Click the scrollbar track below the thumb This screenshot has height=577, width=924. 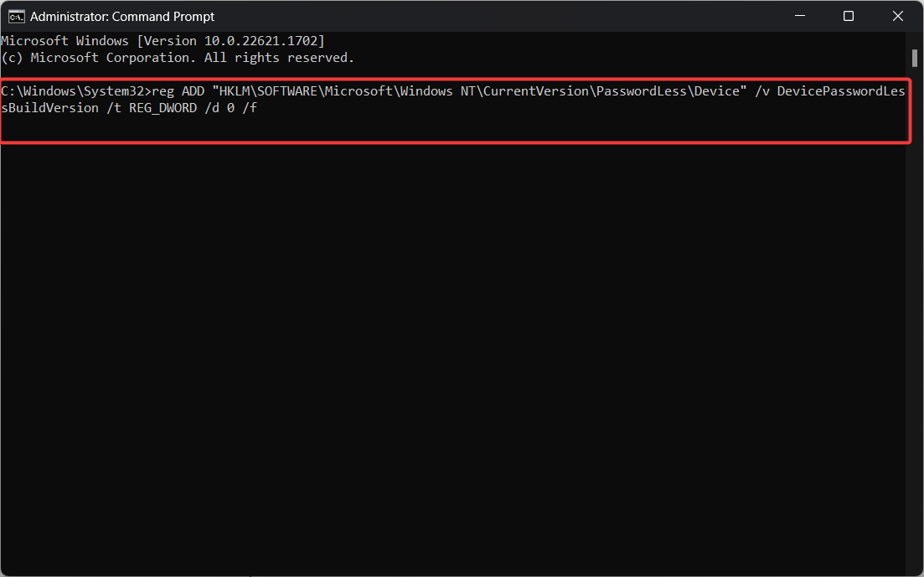click(915, 318)
